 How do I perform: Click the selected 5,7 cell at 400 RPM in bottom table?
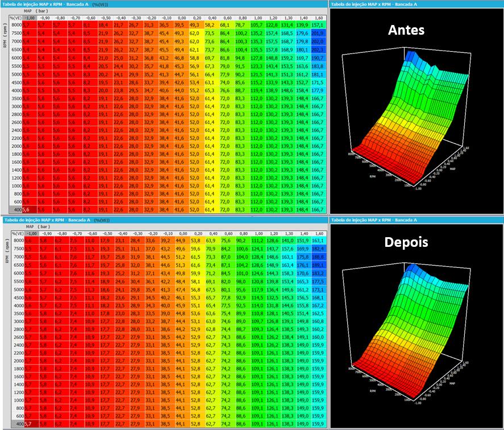coord(31,424)
